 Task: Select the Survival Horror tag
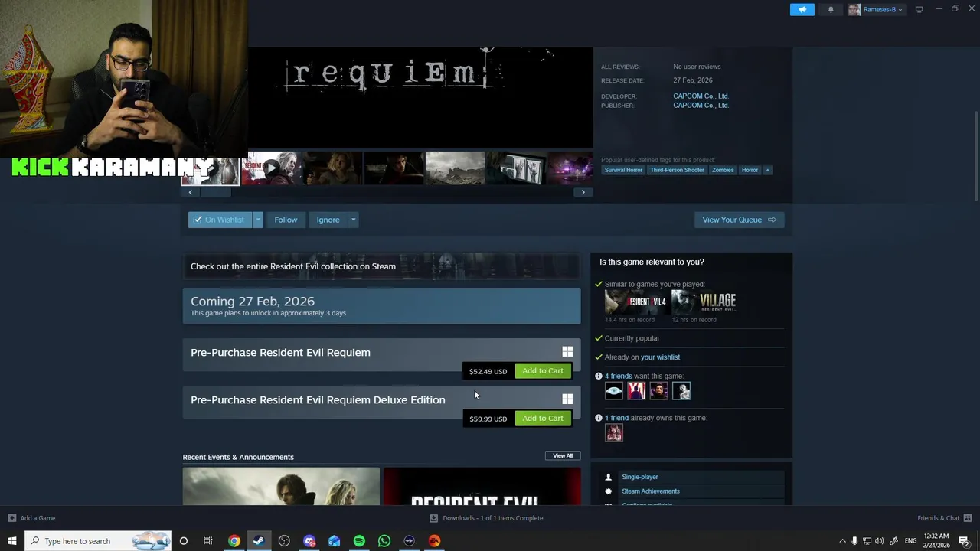click(623, 170)
